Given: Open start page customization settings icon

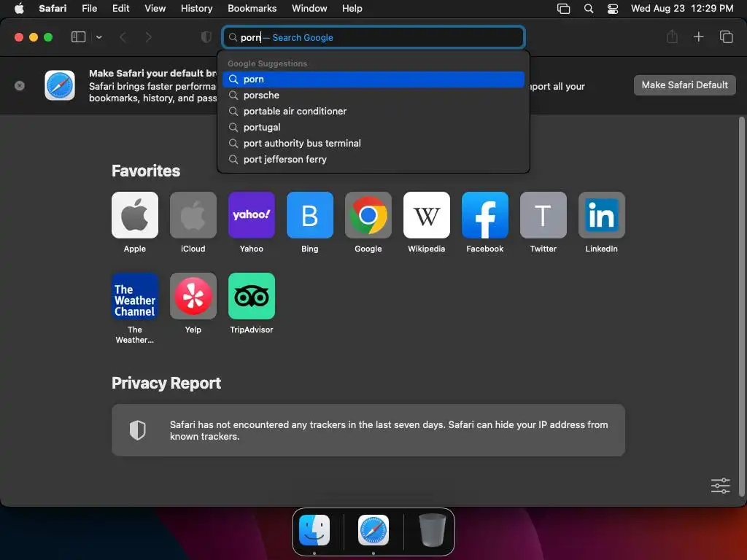Looking at the screenshot, I should click(x=720, y=486).
